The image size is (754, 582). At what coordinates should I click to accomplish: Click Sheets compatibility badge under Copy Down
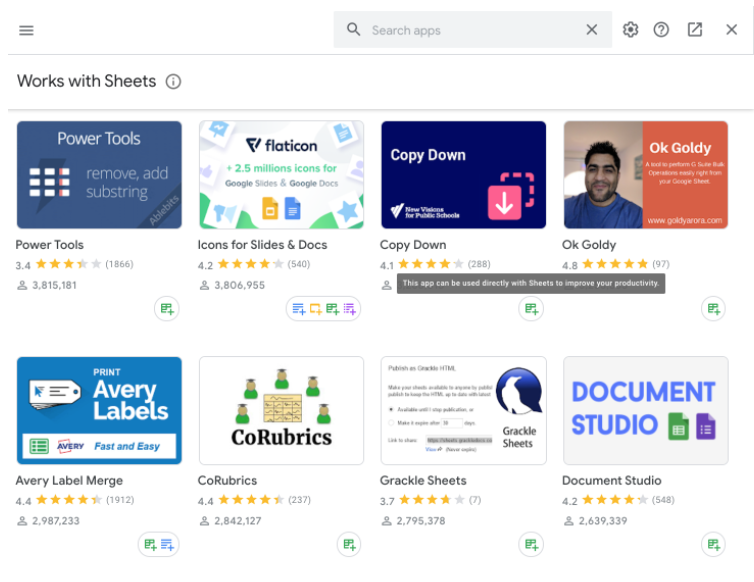click(531, 309)
